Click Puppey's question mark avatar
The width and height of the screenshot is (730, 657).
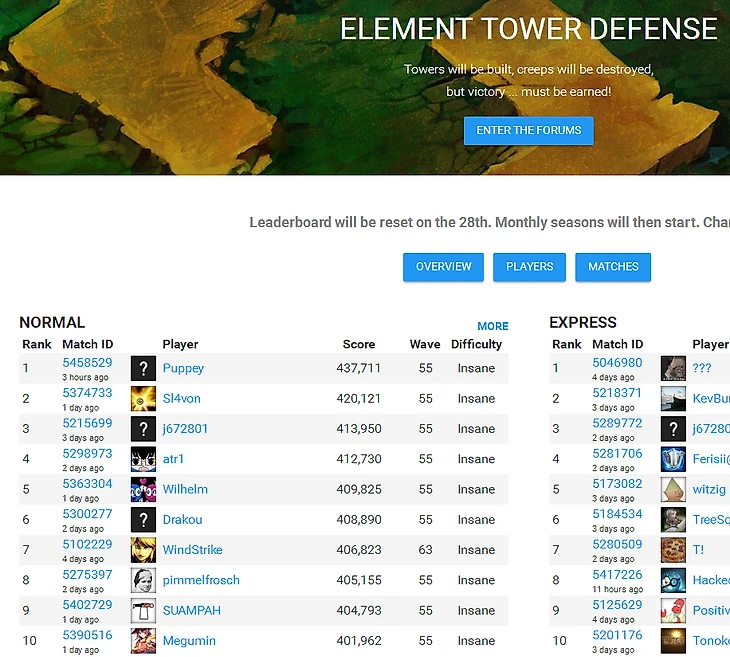(143, 368)
